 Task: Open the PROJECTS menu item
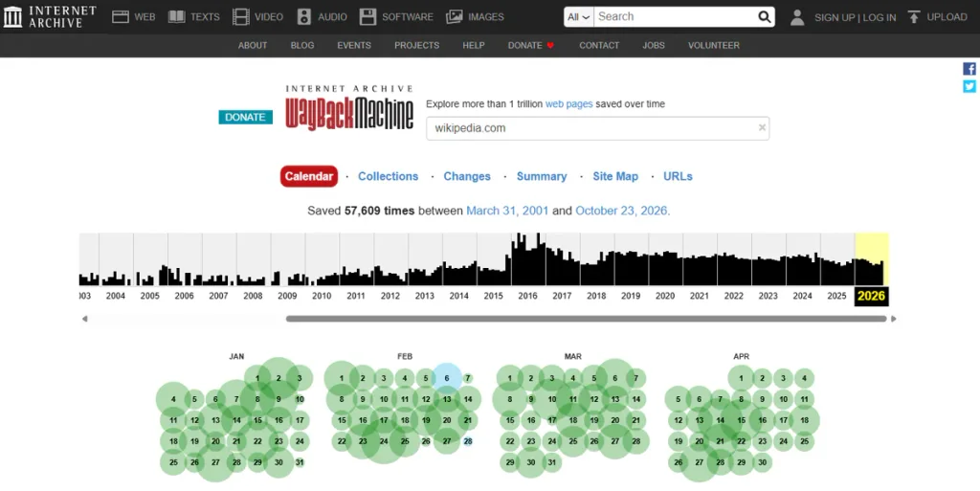pyautogui.click(x=417, y=45)
